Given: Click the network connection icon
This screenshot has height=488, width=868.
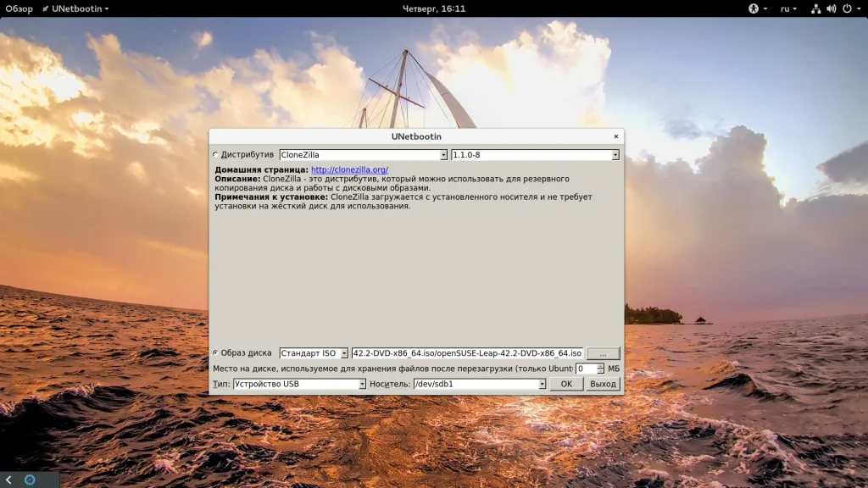Looking at the screenshot, I should pos(815,8).
